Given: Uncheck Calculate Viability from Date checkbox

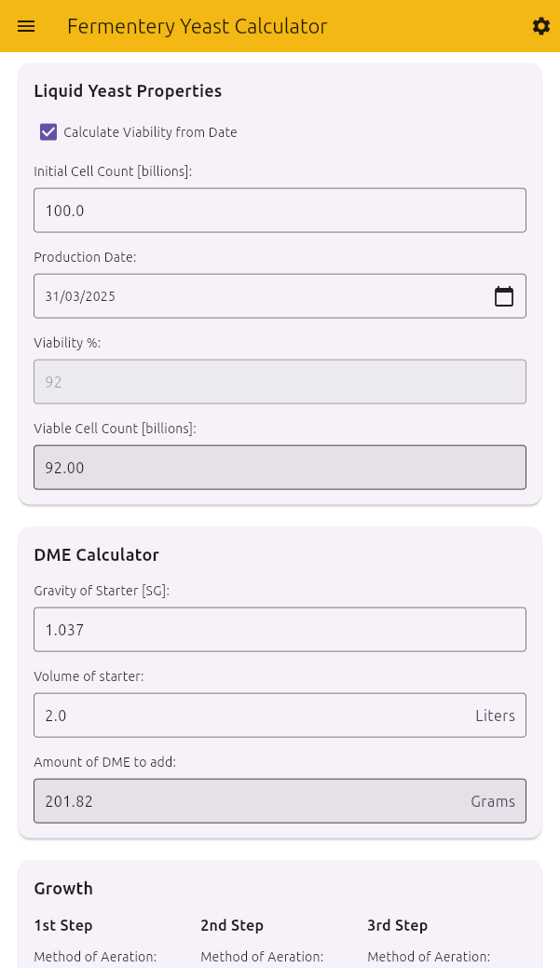Looking at the screenshot, I should (48, 132).
